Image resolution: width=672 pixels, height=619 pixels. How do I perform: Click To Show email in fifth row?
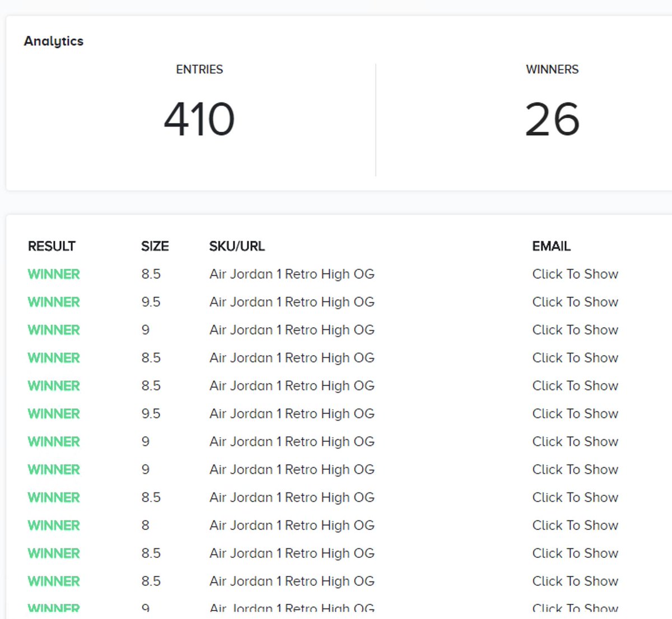pos(575,386)
